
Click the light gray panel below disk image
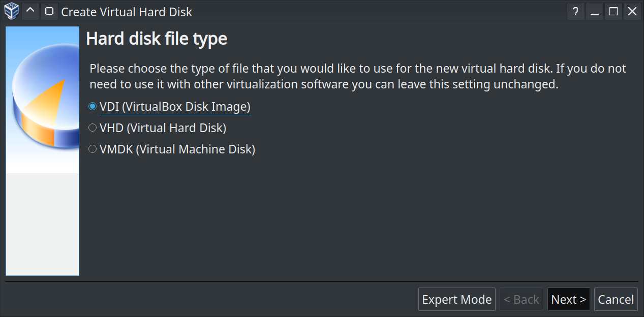coord(43,224)
